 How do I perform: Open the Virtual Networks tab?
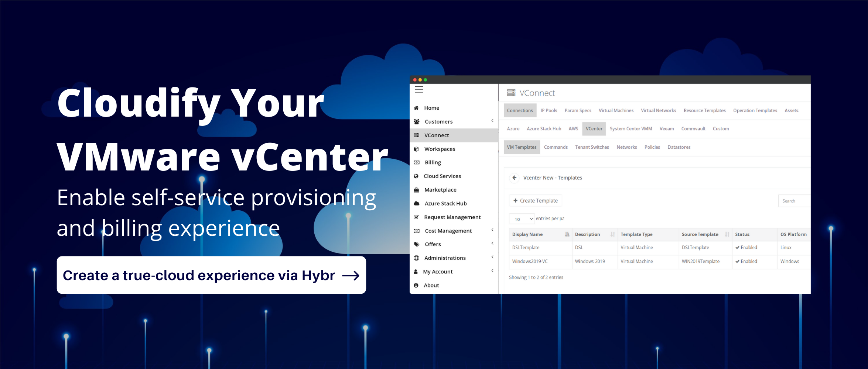[x=659, y=111]
